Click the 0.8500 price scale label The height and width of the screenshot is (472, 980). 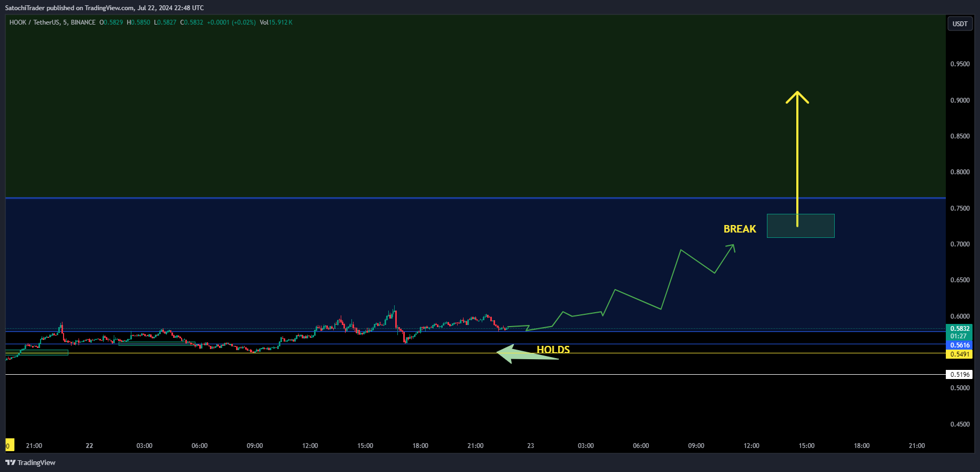(x=960, y=136)
